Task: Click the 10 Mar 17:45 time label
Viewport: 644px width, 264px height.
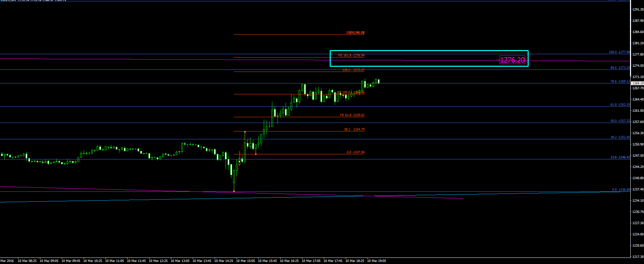Action: click(333, 261)
